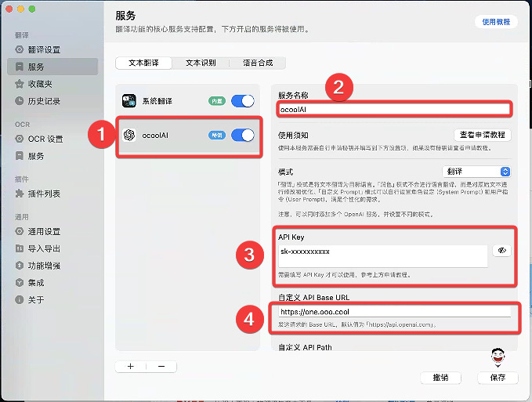Open 功能增强 in the sidebar
This screenshot has width=532, height=402.
point(44,266)
